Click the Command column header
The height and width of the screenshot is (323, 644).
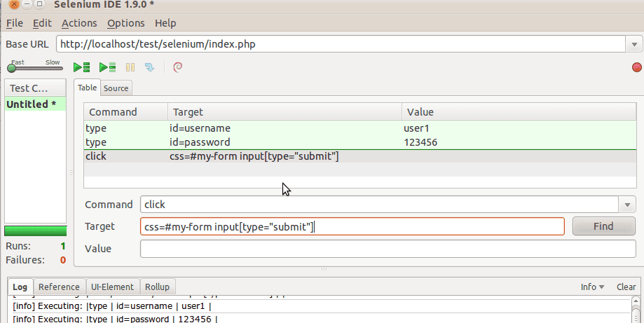coord(125,112)
